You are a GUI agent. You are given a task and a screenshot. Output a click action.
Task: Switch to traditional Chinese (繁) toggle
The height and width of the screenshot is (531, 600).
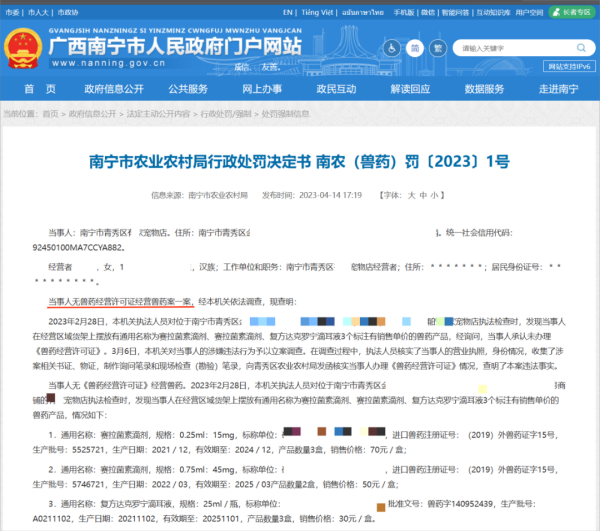tap(438, 49)
